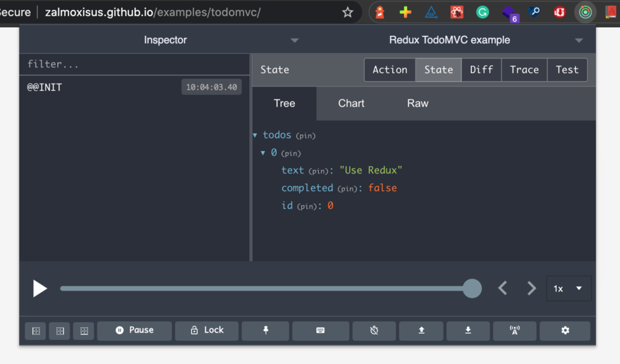Click (pin) next to completed key
The image size is (620, 364).
pyautogui.click(x=348, y=189)
